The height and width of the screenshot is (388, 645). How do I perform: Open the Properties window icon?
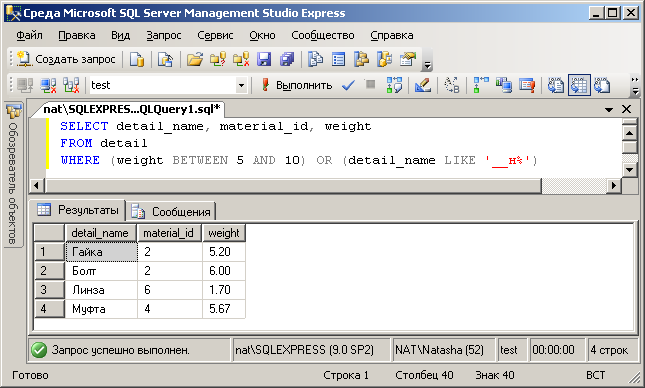408,59
